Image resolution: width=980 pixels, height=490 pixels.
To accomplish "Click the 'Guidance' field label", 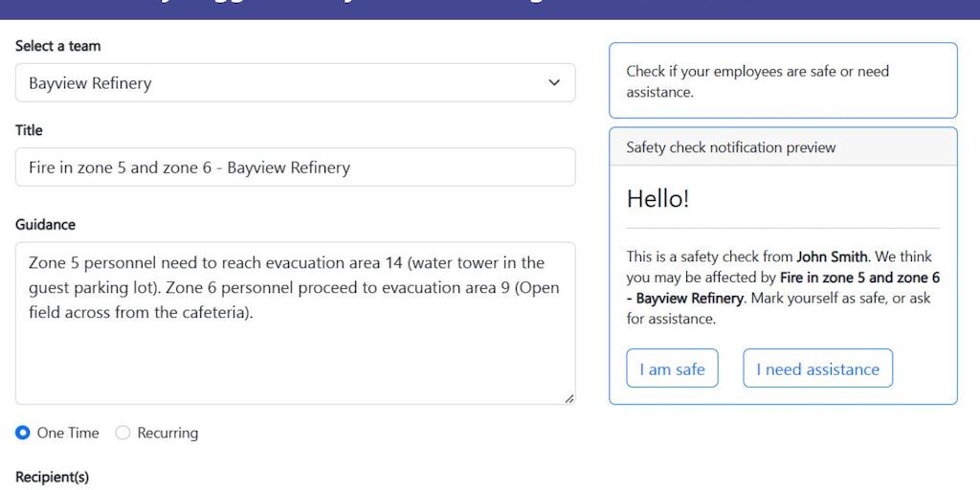I will [45, 225].
